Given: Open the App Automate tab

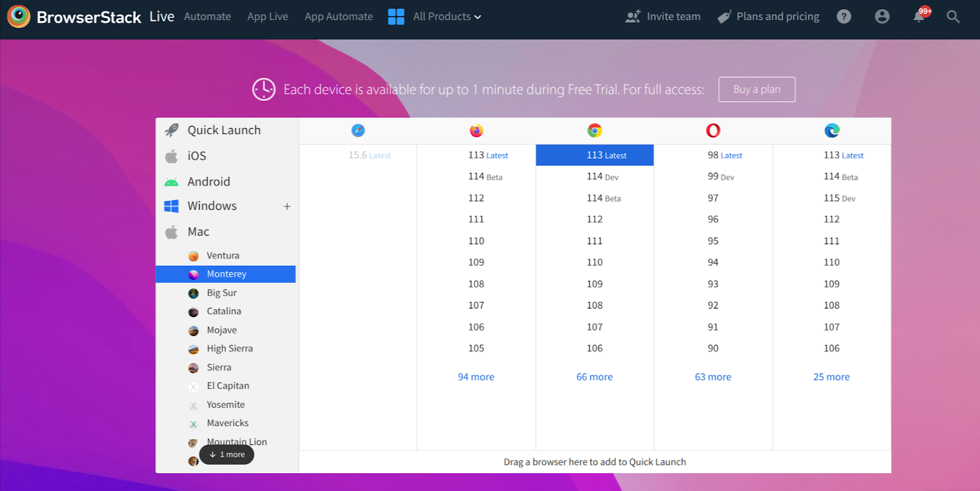Looking at the screenshot, I should pyautogui.click(x=339, y=17).
